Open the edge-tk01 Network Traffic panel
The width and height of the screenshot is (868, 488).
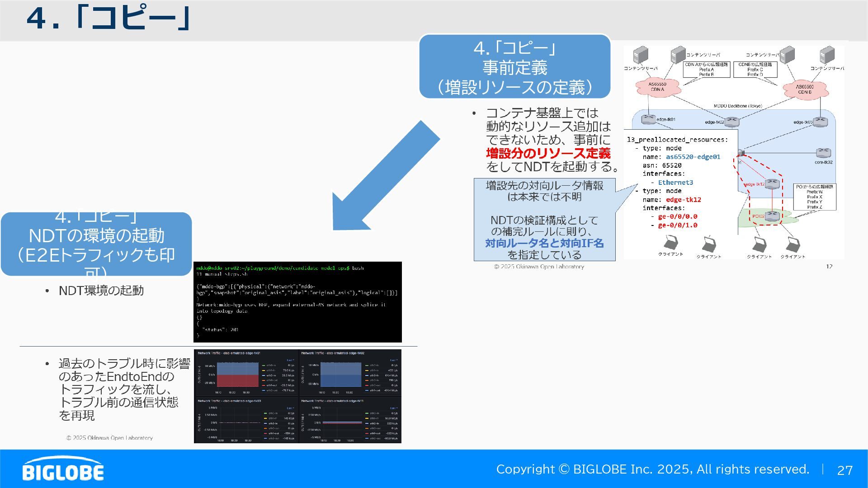coord(246,372)
